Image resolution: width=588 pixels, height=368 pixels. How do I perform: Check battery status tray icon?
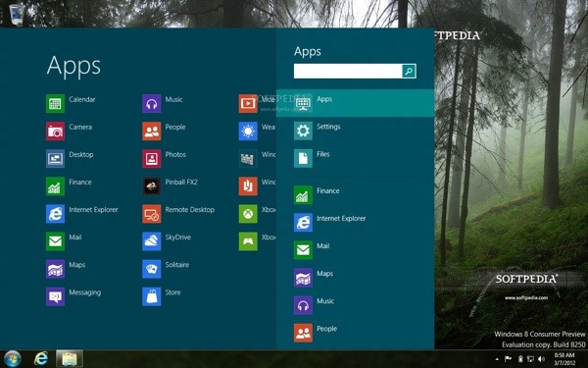[520, 359]
